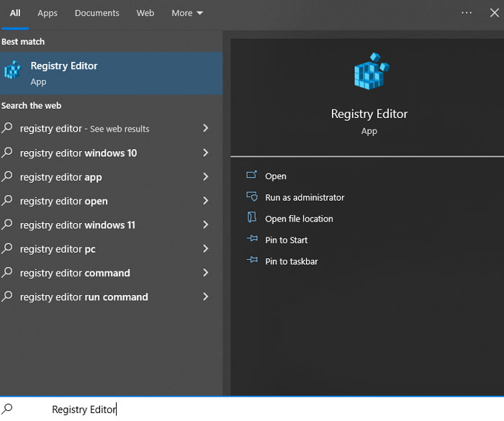Choose Open in the Registry Editor actions

coord(276,176)
